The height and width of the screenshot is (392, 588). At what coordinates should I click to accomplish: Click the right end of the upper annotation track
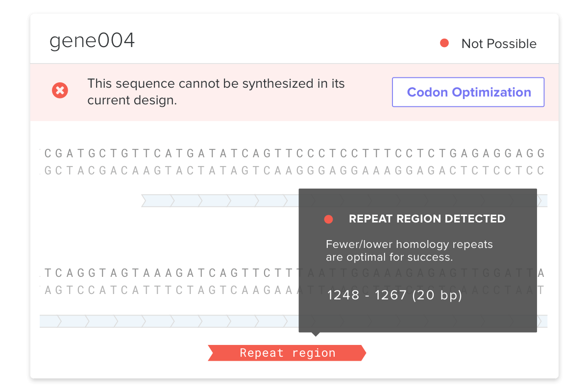coord(542,200)
